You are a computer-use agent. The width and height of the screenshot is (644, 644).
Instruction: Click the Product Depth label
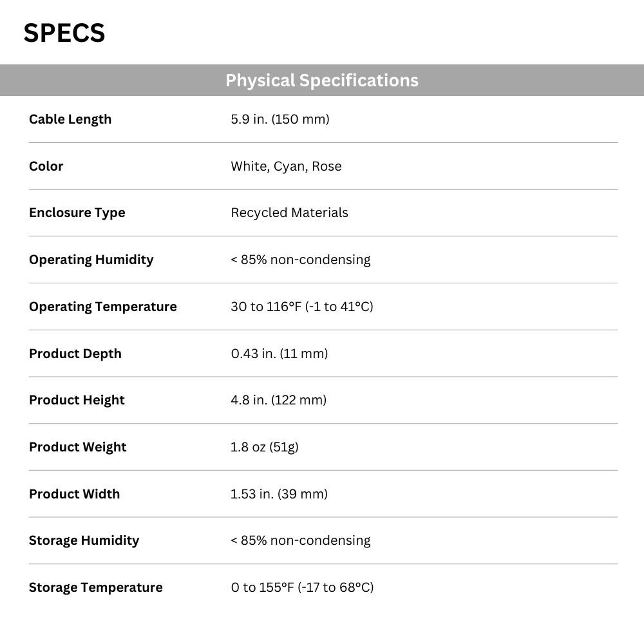75,354
